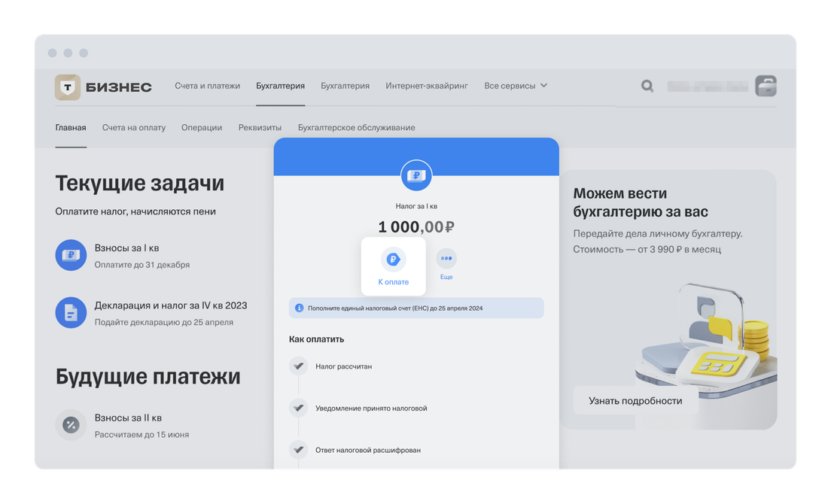Click Оплатите налог, начисляются пени text
831x504 pixels.
click(x=135, y=211)
